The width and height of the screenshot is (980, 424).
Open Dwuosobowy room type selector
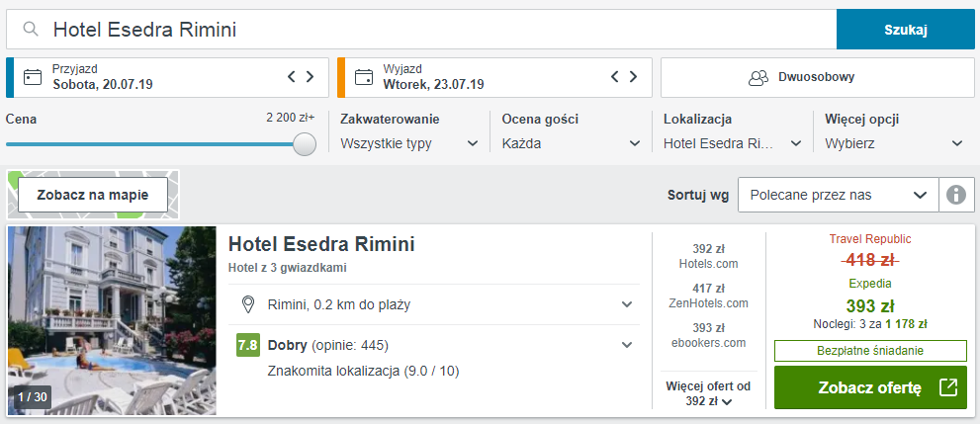(x=817, y=77)
